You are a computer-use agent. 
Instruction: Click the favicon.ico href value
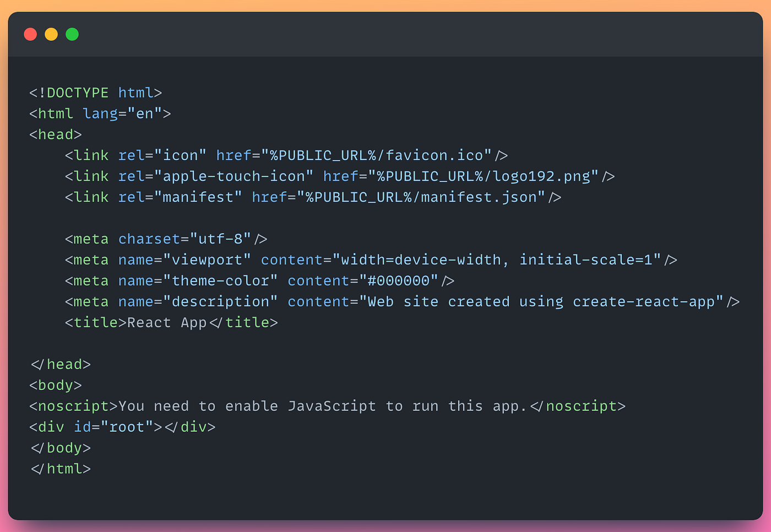coord(376,155)
